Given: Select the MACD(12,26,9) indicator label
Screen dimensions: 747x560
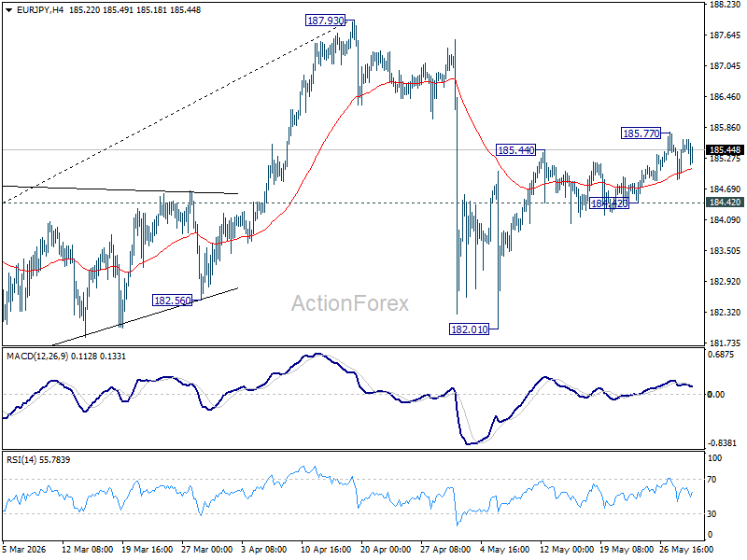Looking at the screenshot, I should [x=37, y=357].
